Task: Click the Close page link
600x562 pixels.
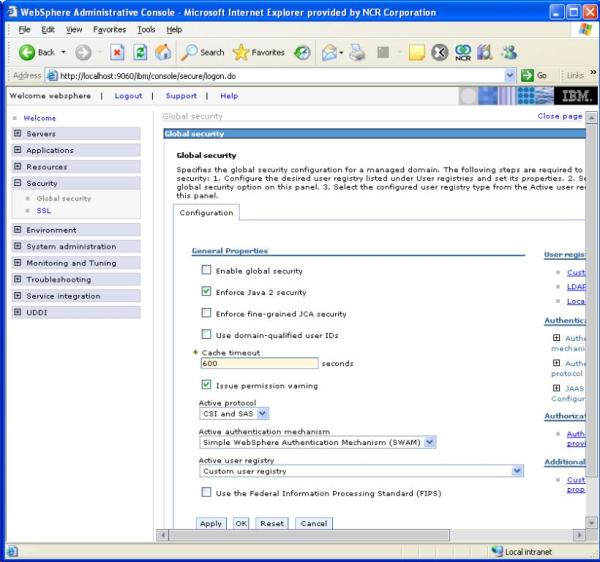Action: (560, 116)
